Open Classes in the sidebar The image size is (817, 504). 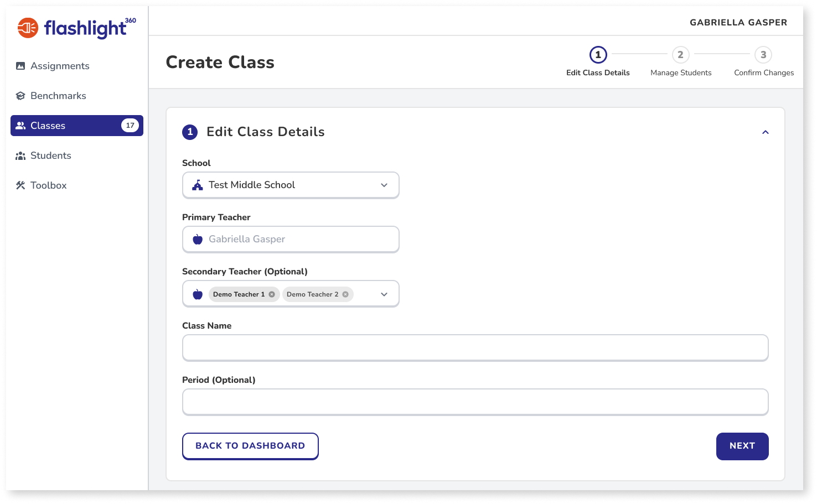coord(77,126)
